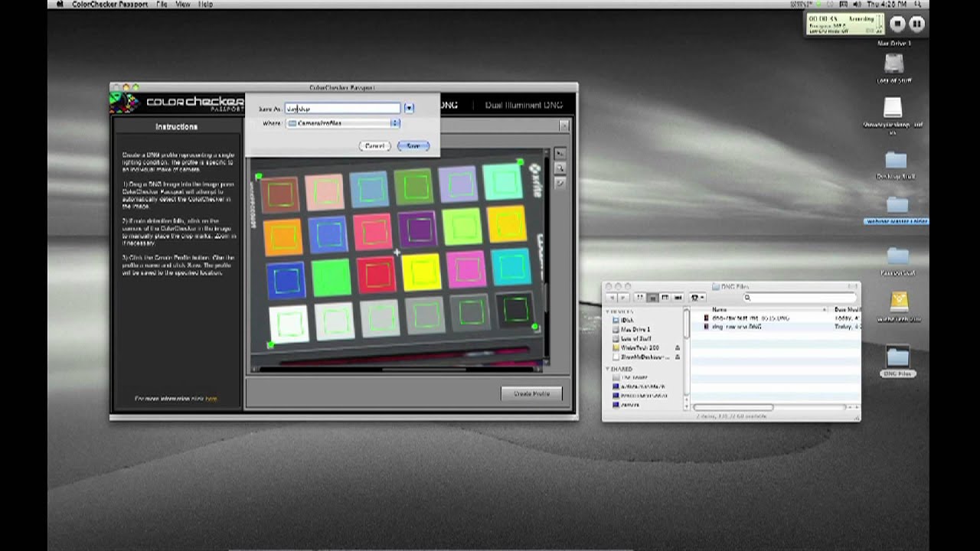This screenshot has height=551, width=980.
Task: Select WiebeTech 200 in Finder sidebar
Action: click(639, 347)
